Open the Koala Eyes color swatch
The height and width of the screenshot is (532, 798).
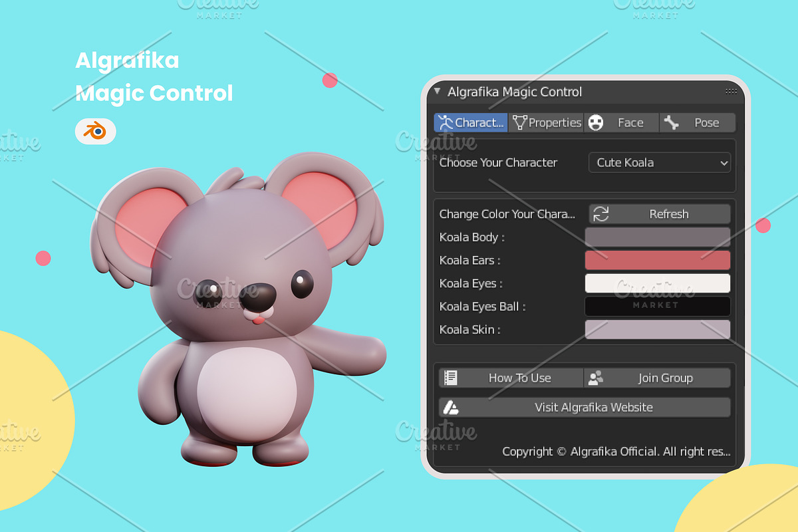click(x=658, y=283)
